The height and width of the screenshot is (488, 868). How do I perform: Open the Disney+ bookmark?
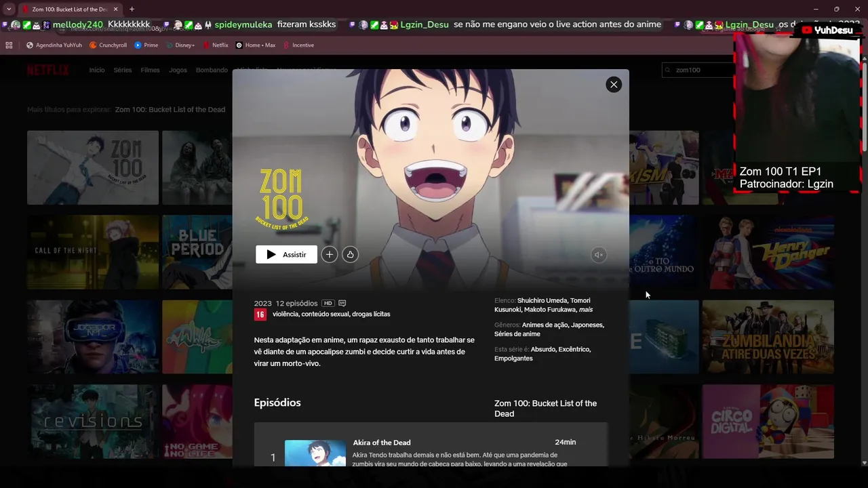pyautogui.click(x=179, y=45)
